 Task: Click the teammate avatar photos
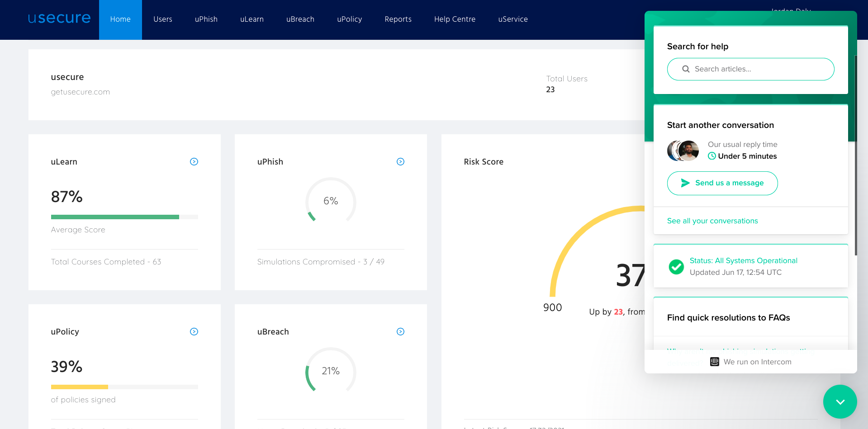[683, 150]
